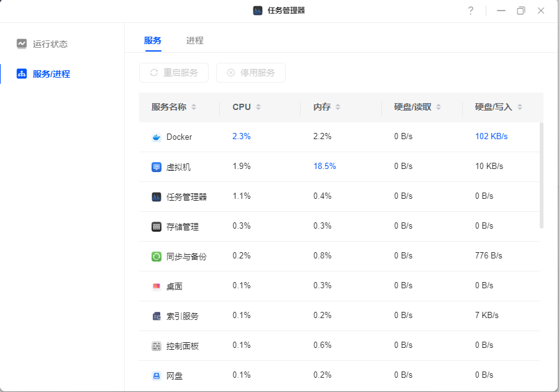Select the 同步与备份 sync icon
This screenshot has width=559, height=392.
pos(156,257)
